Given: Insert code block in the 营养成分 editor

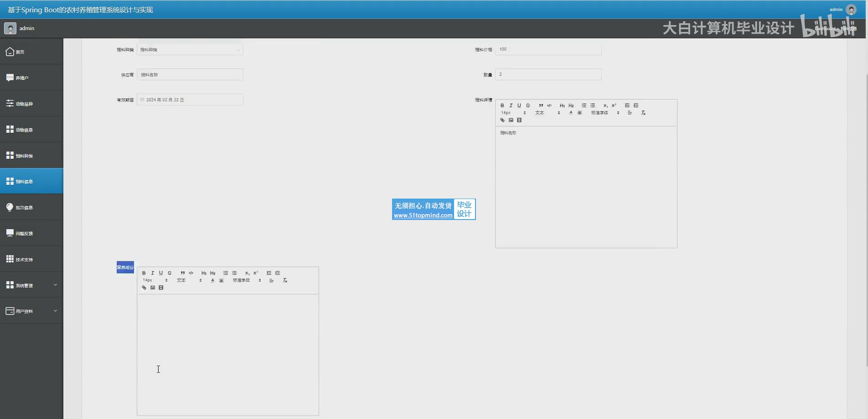Looking at the screenshot, I should (x=191, y=273).
